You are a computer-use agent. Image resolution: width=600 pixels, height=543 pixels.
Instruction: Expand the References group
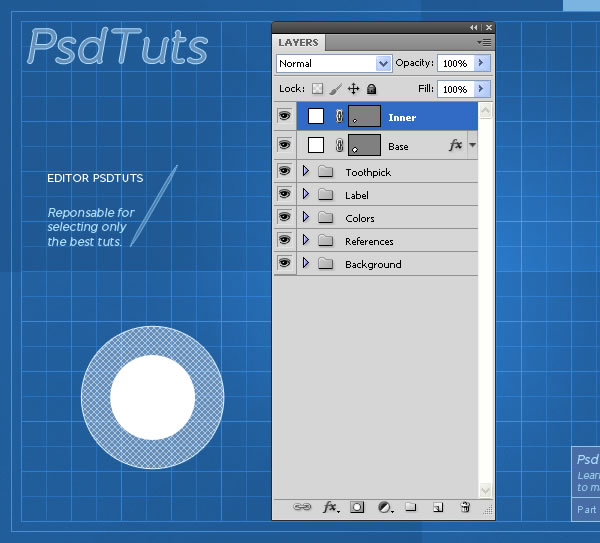click(306, 240)
